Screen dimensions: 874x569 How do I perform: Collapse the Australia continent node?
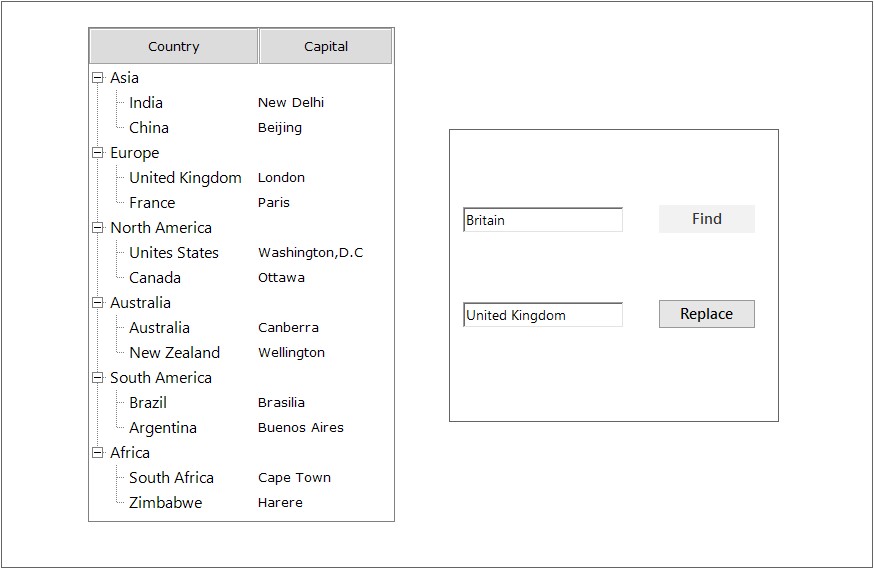coord(98,303)
